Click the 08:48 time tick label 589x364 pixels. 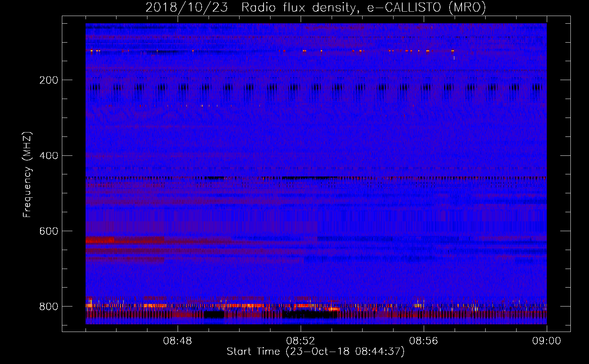[x=178, y=341]
